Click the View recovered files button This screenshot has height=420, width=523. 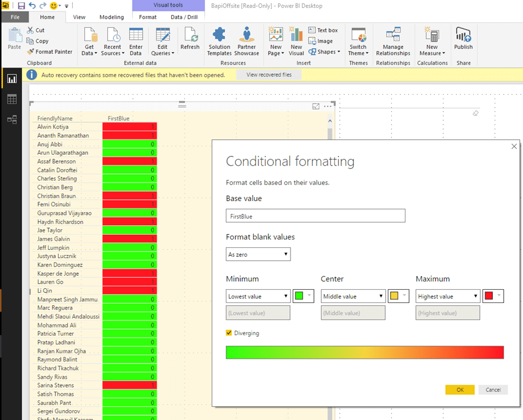pos(269,75)
